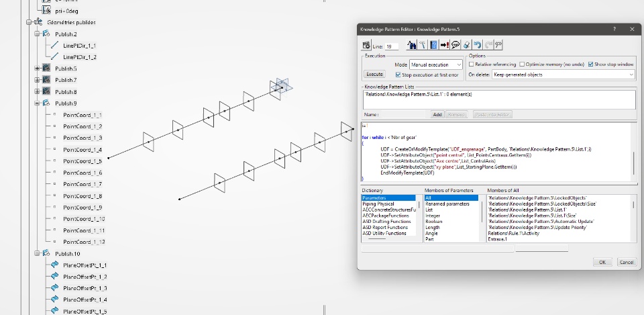Click the Publish.9 icon in the tree
The height and width of the screenshot is (315, 644).
point(46,103)
